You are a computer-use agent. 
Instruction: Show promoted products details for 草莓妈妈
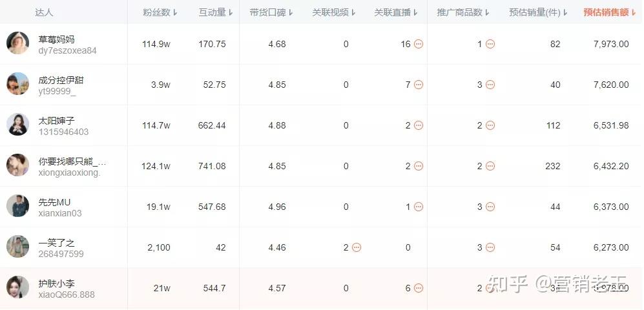(x=490, y=44)
